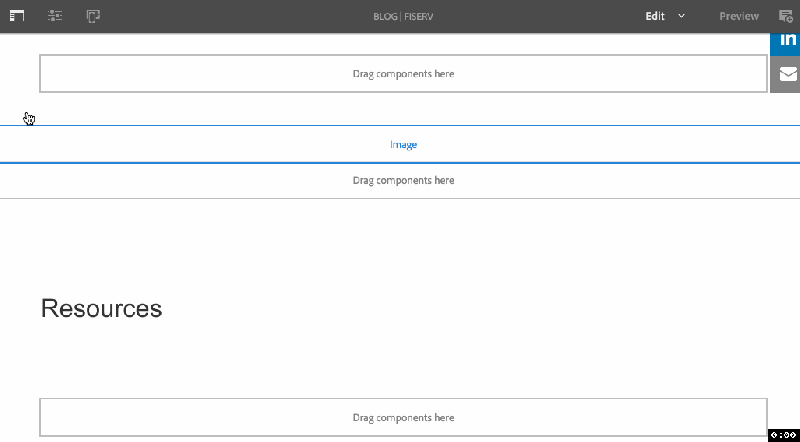This screenshot has width=800, height=442.
Task: Open the annotate mode icon beside Preview
Action: tap(786, 16)
